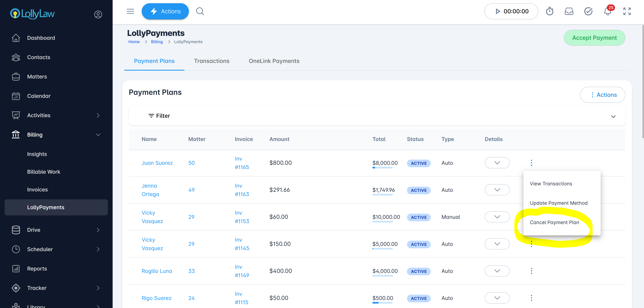
Task: Follow Billing breadcrumb link
Action: (x=157, y=42)
